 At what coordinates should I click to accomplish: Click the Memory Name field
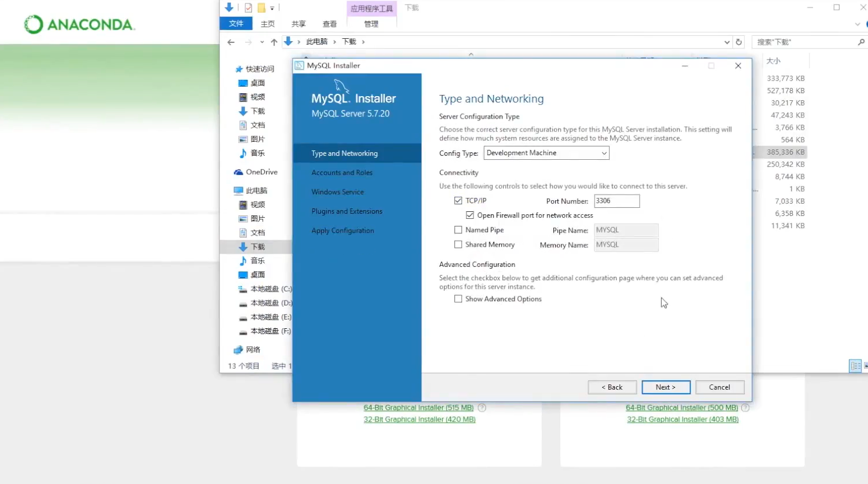point(626,245)
